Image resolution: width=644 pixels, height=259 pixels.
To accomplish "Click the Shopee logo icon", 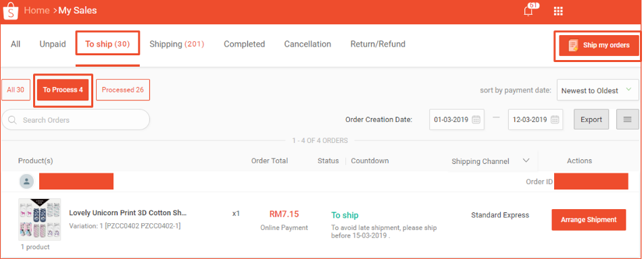I will [10, 11].
